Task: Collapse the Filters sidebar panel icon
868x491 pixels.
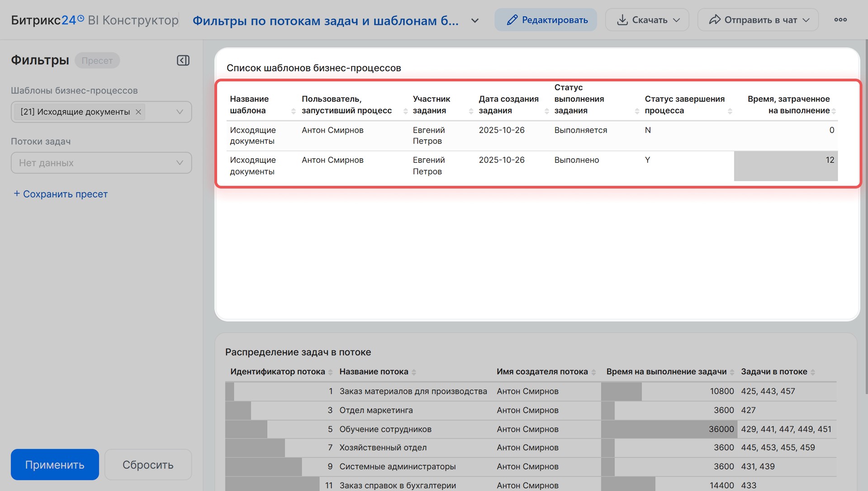Action: (x=183, y=60)
